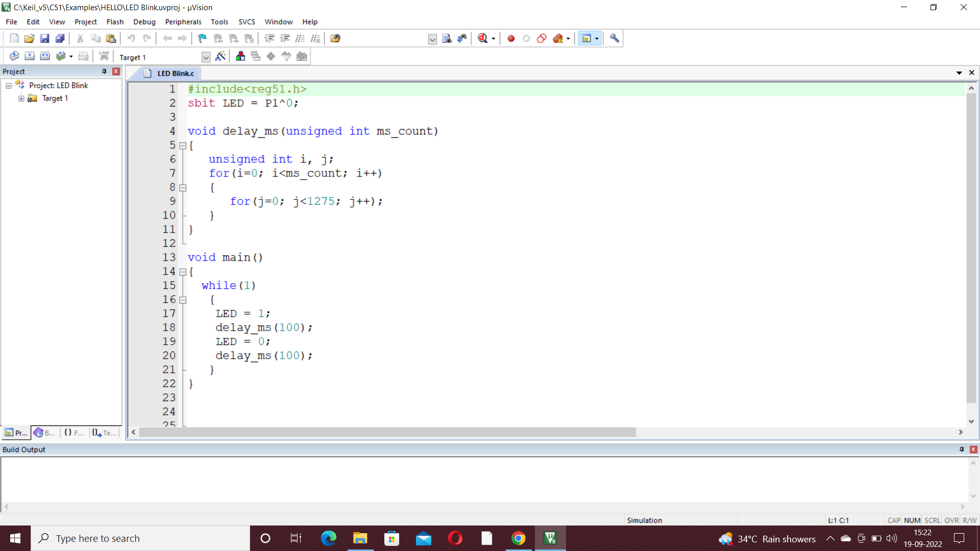The width and height of the screenshot is (980, 551).
Task: Open Options for Target (magic wand icon)
Action: click(220, 57)
